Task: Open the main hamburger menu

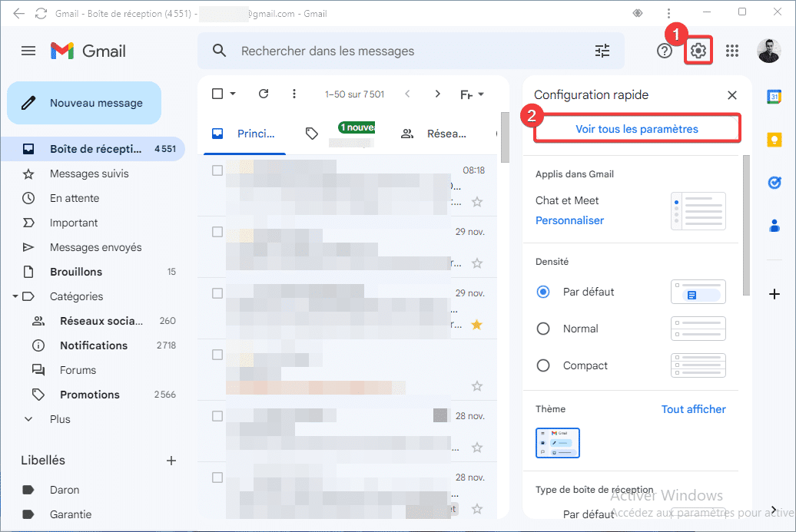Action: 28,50
